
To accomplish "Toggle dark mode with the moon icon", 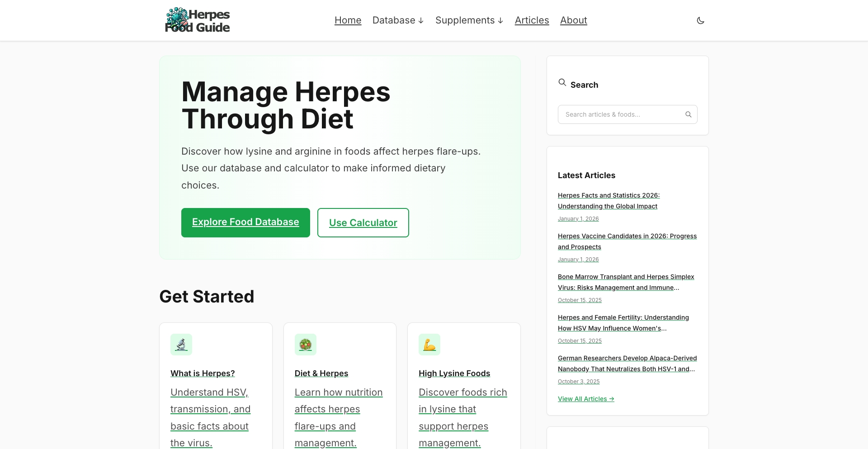I will pyautogui.click(x=700, y=20).
